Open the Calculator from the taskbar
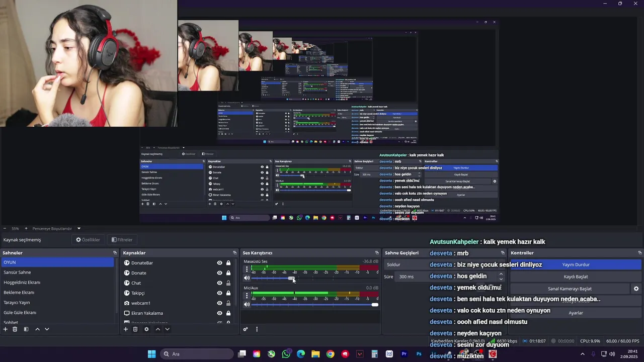Screen dimensions: 644x362 click(x=374, y=354)
